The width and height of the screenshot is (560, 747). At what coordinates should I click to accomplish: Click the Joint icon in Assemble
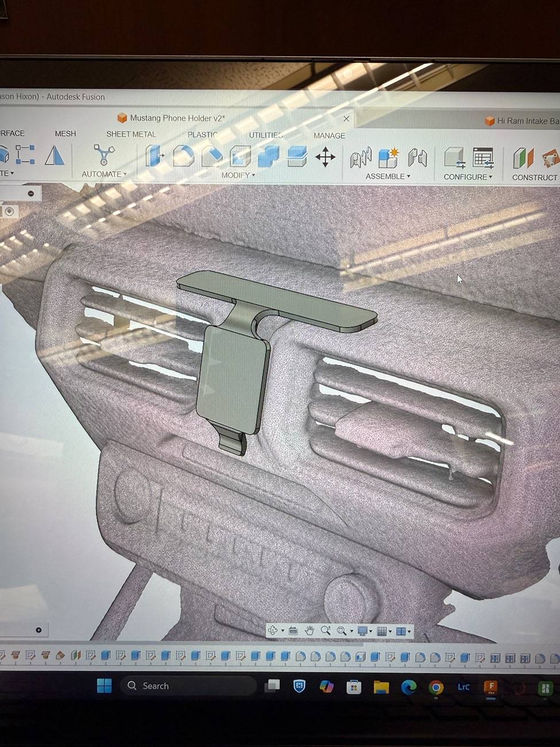click(361, 157)
